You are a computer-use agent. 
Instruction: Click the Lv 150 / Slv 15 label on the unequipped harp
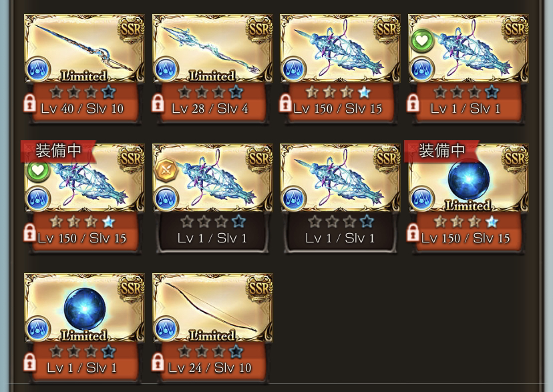click(x=337, y=109)
